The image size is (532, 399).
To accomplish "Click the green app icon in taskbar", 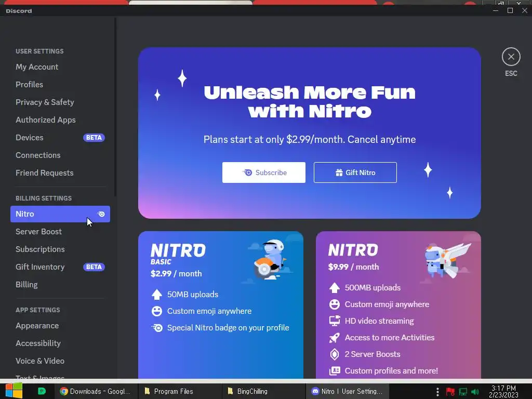I will tap(42, 391).
